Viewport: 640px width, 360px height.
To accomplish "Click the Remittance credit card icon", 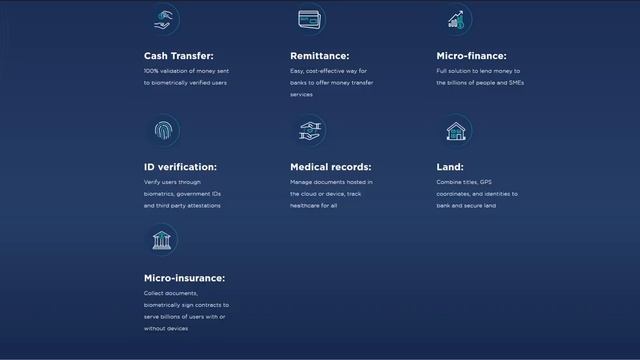I will point(309,19).
